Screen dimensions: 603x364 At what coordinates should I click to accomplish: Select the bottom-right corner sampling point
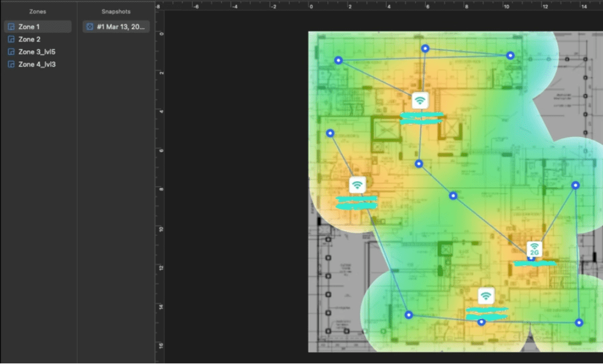[x=579, y=323]
